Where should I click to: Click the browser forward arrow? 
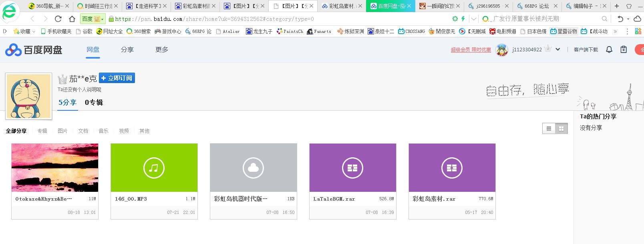click(x=45, y=19)
